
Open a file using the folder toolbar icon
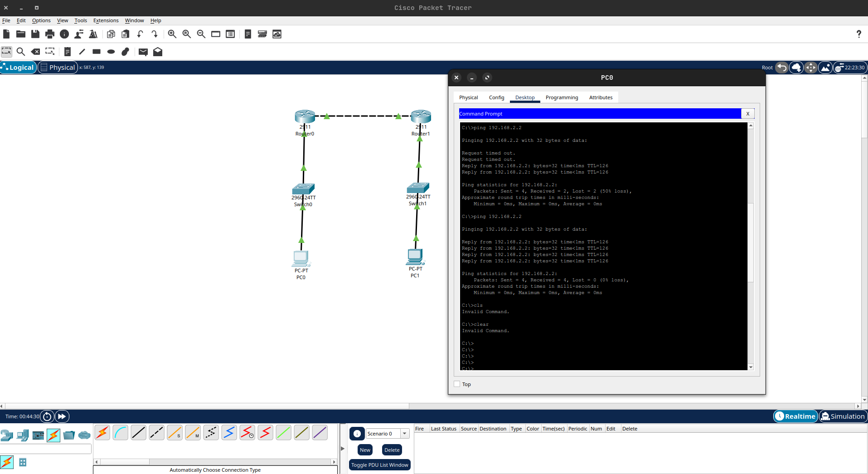click(21, 34)
